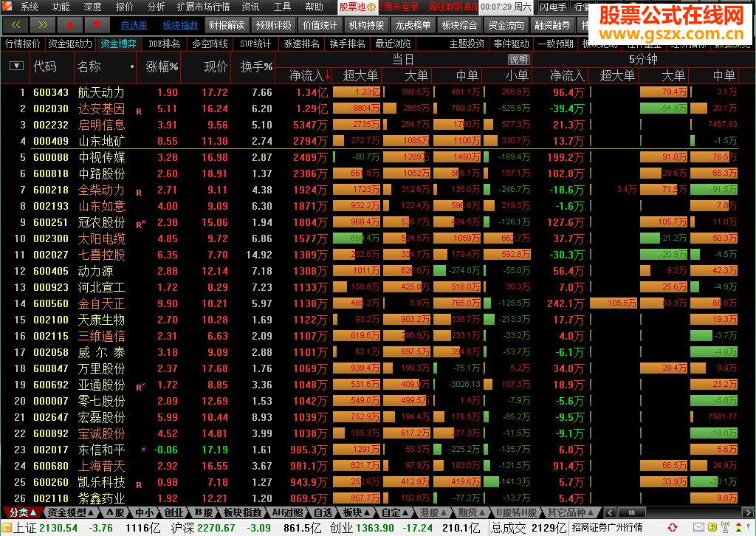756x536 pixels.
Task: Click the R marker beside 亚通股份
Action: coord(140,387)
